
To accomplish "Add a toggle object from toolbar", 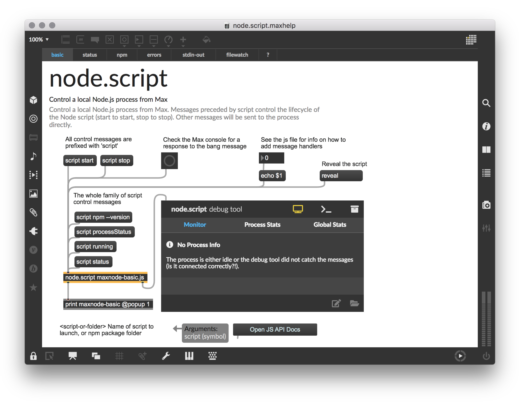I will tap(110, 39).
